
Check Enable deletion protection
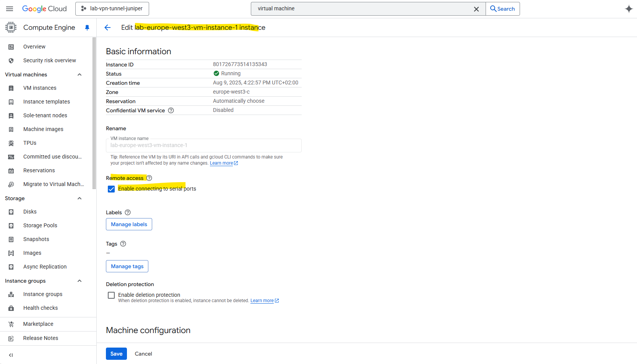pos(111,295)
